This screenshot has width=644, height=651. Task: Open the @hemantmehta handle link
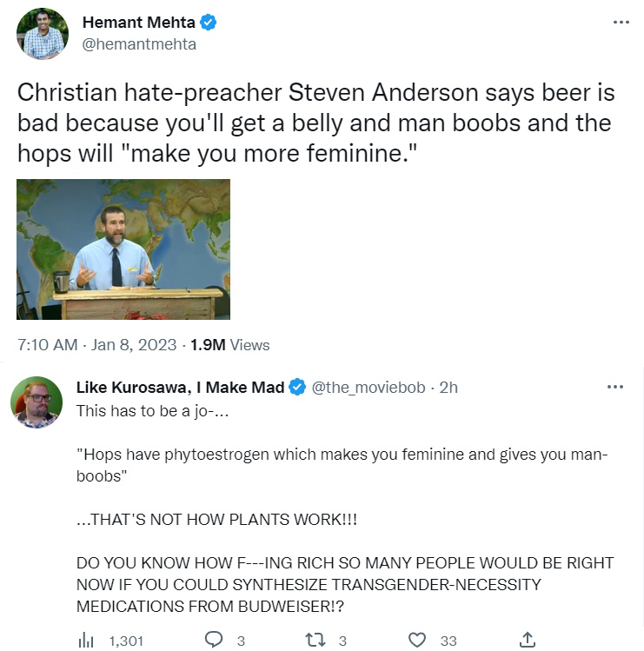coord(139,44)
